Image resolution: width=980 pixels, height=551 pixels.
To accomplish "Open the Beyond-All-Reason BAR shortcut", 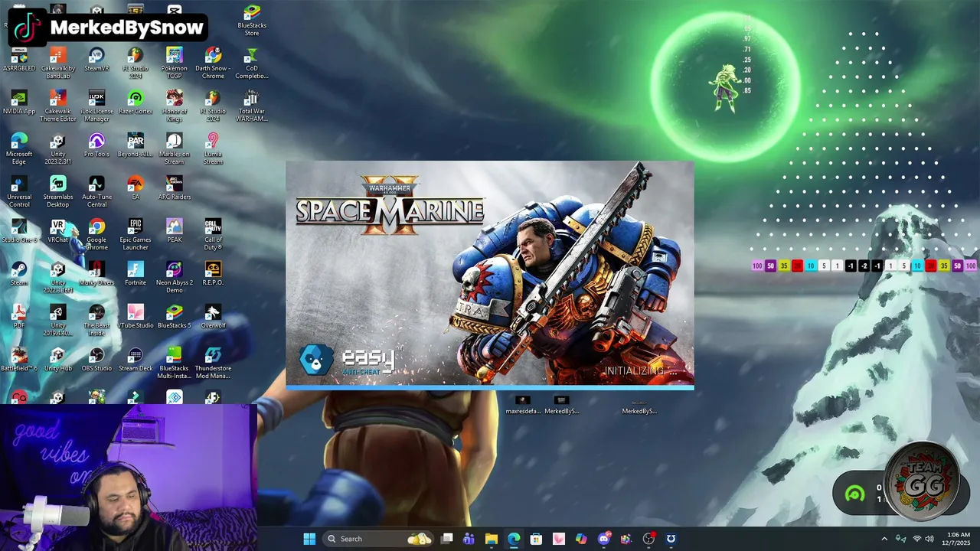I will click(136, 147).
